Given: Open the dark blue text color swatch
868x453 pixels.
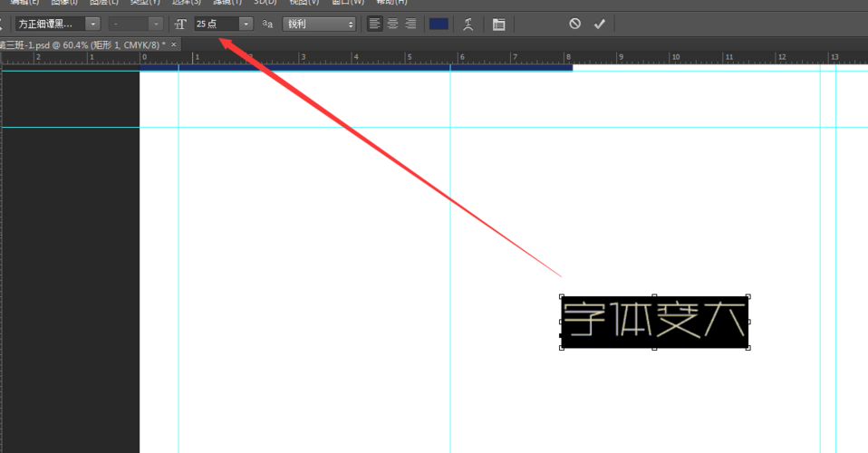Looking at the screenshot, I should pyautogui.click(x=439, y=24).
